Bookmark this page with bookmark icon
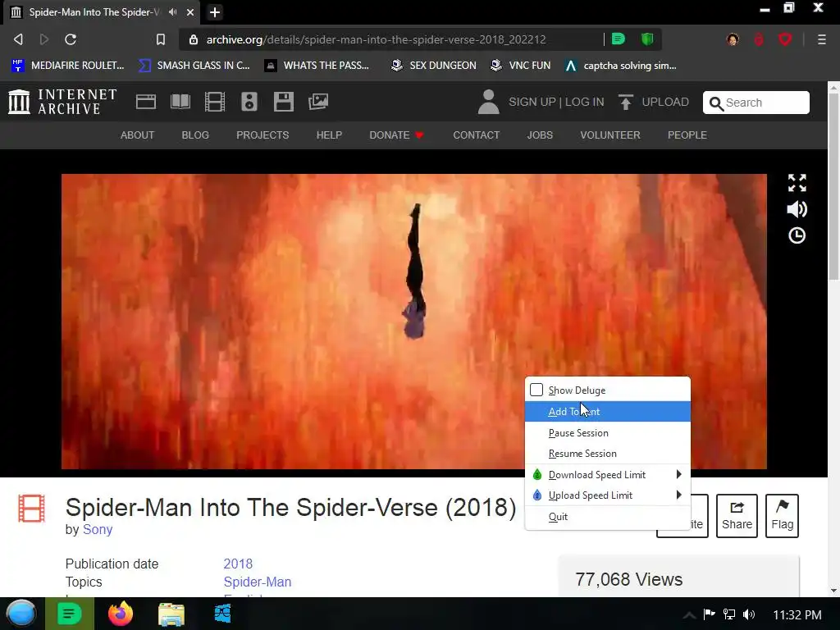Image resolution: width=840 pixels, height=630 pixels. tap(161, 39)
